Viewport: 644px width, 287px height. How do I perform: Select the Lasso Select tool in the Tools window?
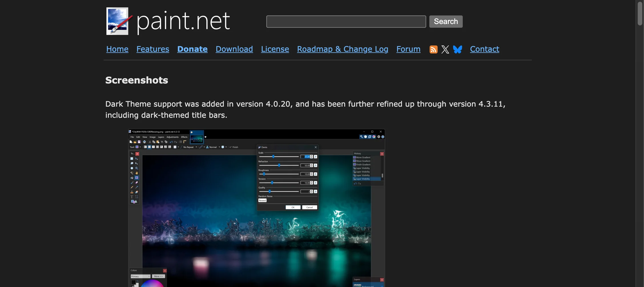tap(132, 164)
